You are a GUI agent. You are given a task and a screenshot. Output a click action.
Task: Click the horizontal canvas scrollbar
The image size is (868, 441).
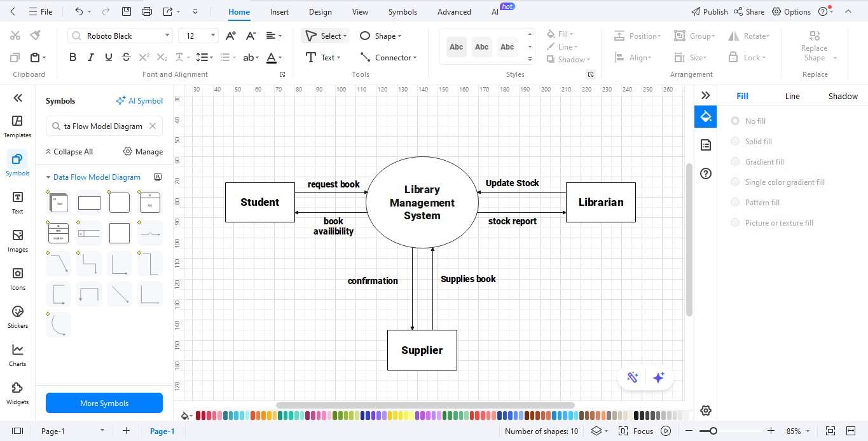click(x=425, y=405)
